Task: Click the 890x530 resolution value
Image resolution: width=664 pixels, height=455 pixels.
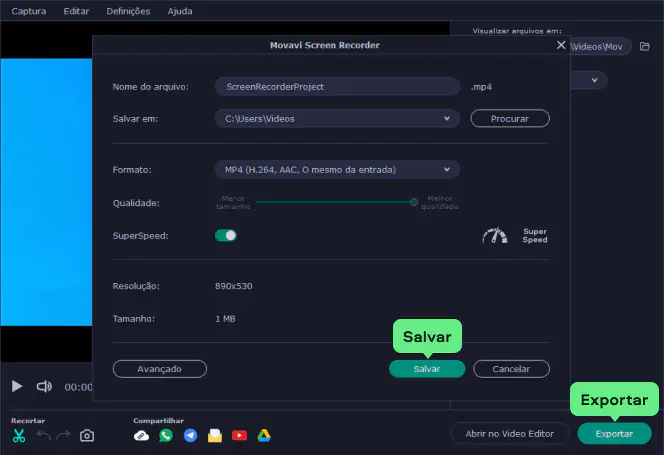Action: coord(233,286)
